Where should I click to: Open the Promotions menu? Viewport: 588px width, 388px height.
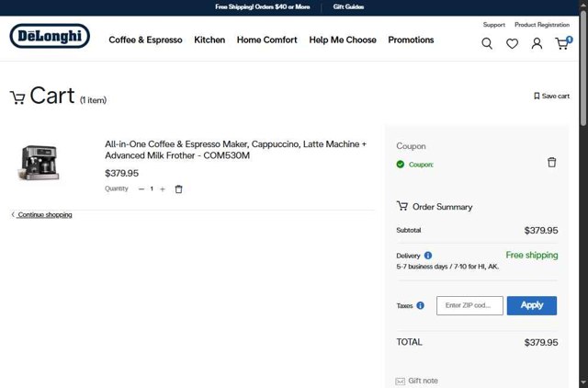click(411, 40)
